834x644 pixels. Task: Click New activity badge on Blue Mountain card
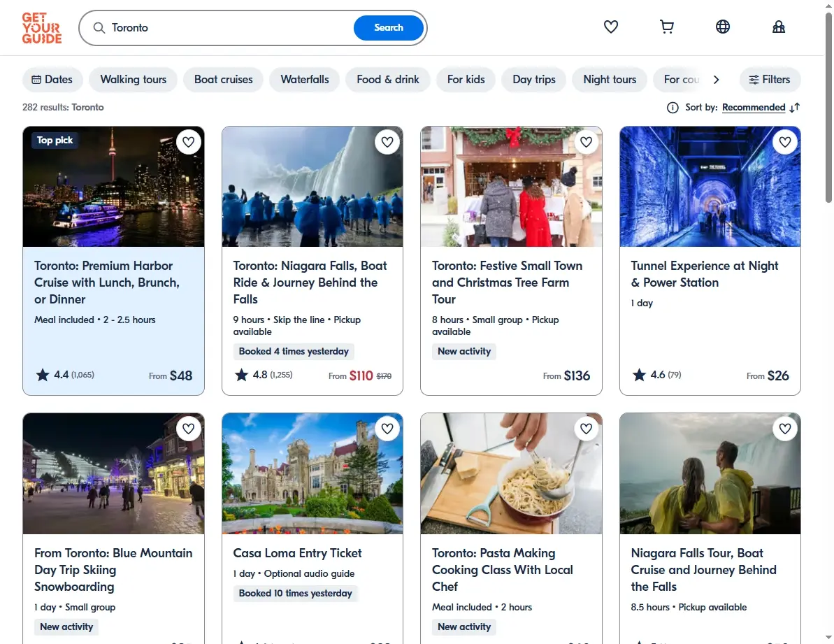66,627
